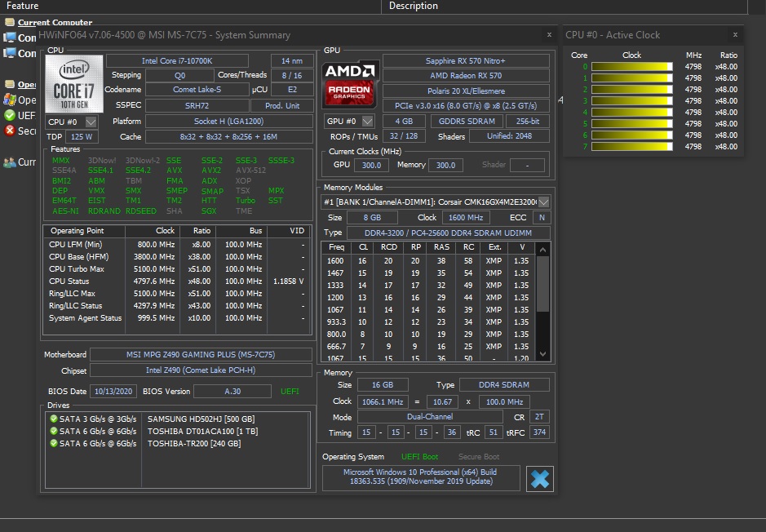Click the AMD Radeon Graphics logo
Screen dimensions: 766x532
click(x=350, y=84)
